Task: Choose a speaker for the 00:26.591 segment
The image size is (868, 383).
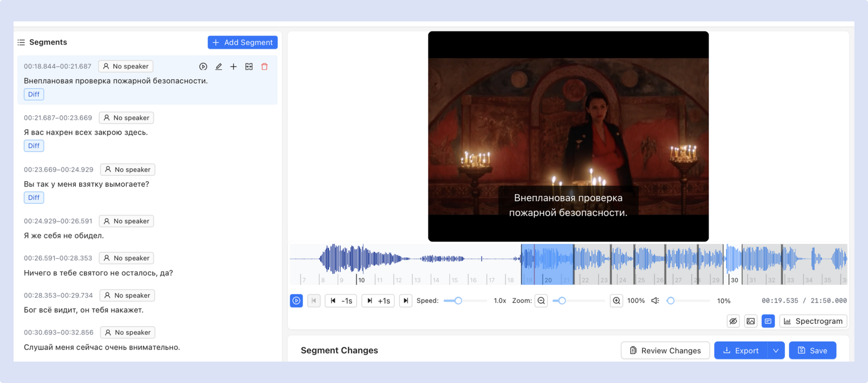Action: click(126, 258)
